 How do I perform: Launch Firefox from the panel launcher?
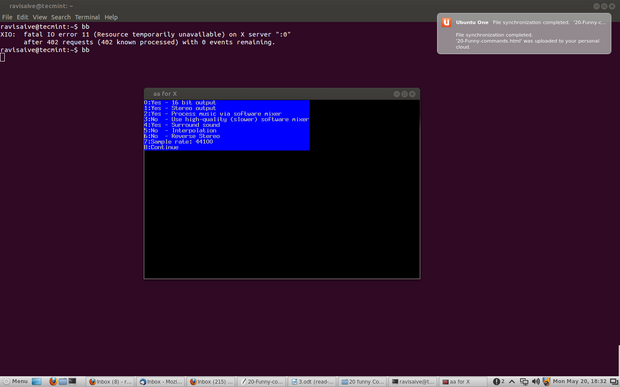coord(53,381)
